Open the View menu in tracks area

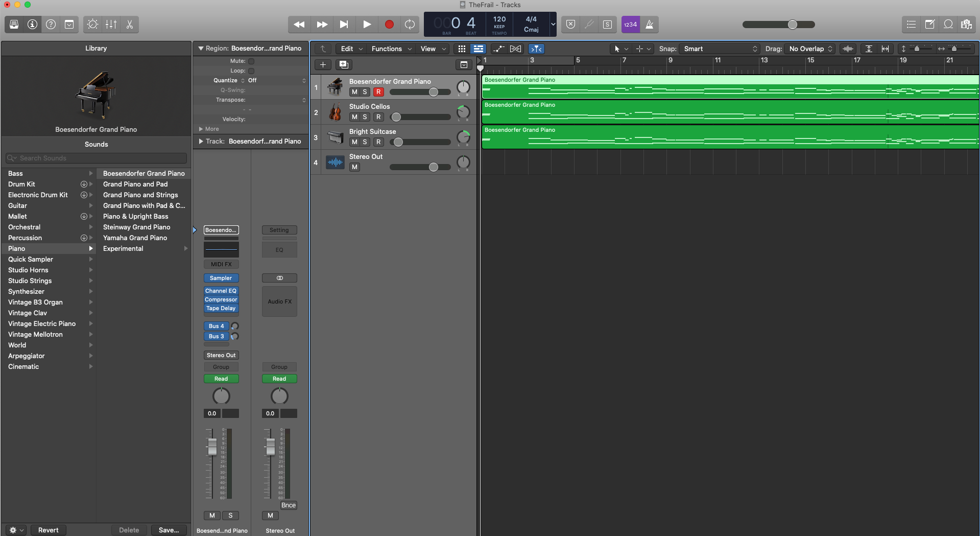(x=433, y=49)
